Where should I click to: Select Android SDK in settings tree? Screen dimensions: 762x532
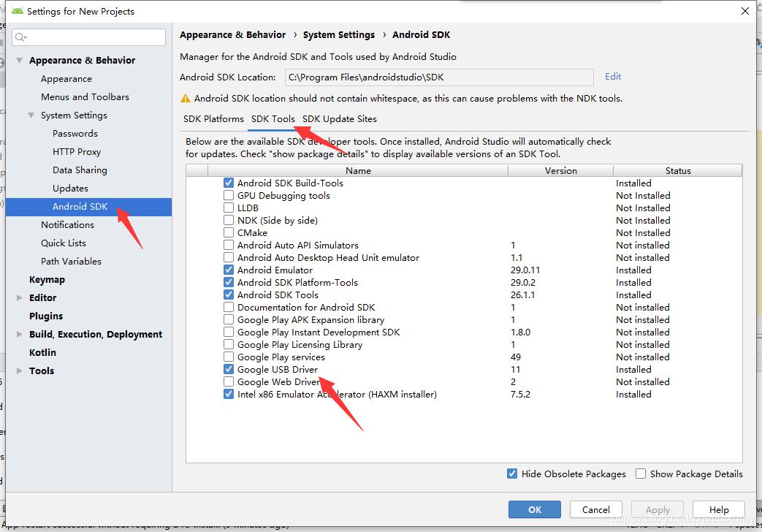coord(88,207)
